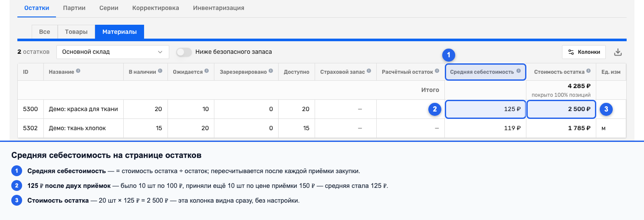Select the Материалы filter tab
Screen dimensions: 644x220
click(119, 32)
